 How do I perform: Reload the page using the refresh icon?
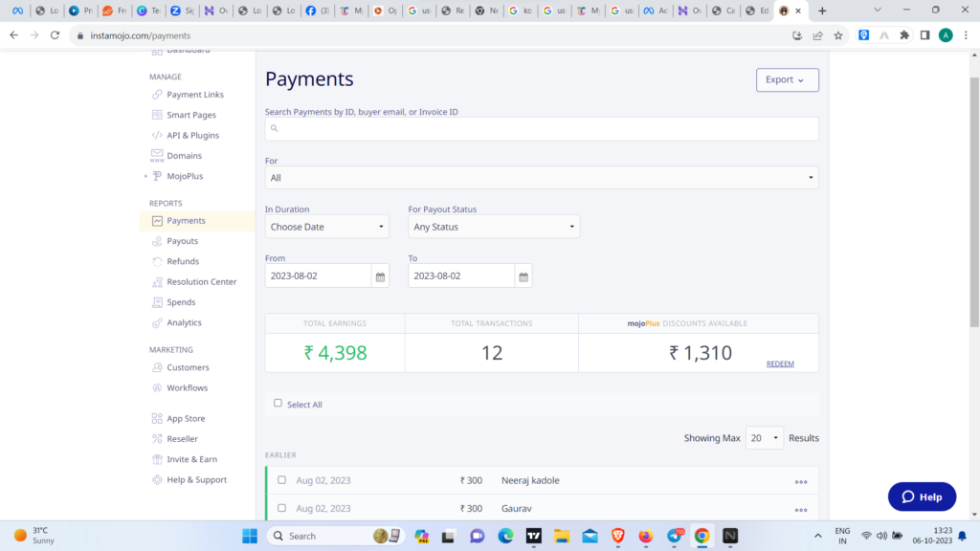coord(56,35)
